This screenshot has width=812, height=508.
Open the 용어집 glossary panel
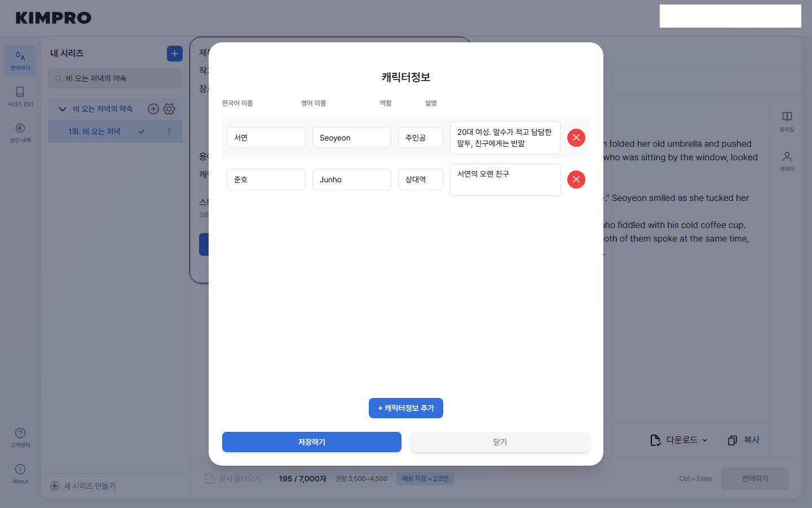point(787,121)
